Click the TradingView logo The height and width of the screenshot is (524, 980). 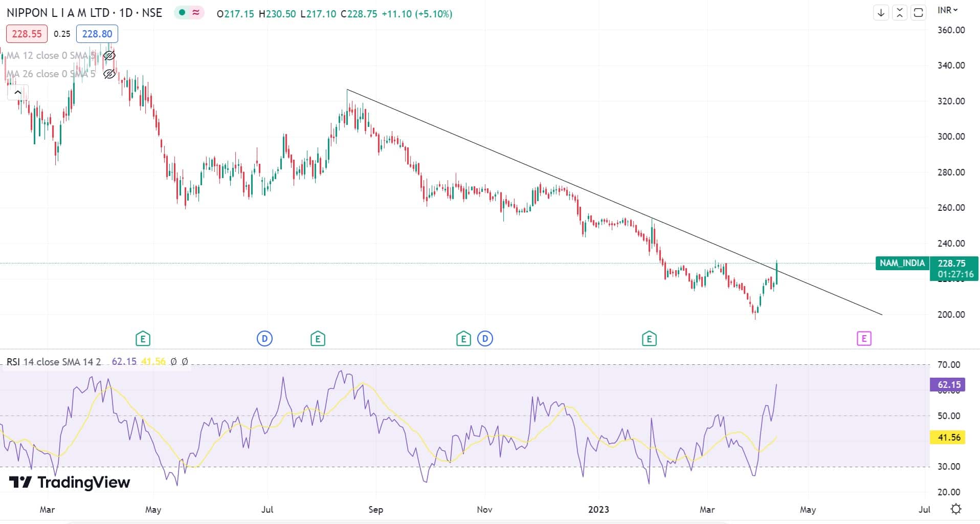coord(70,482)
